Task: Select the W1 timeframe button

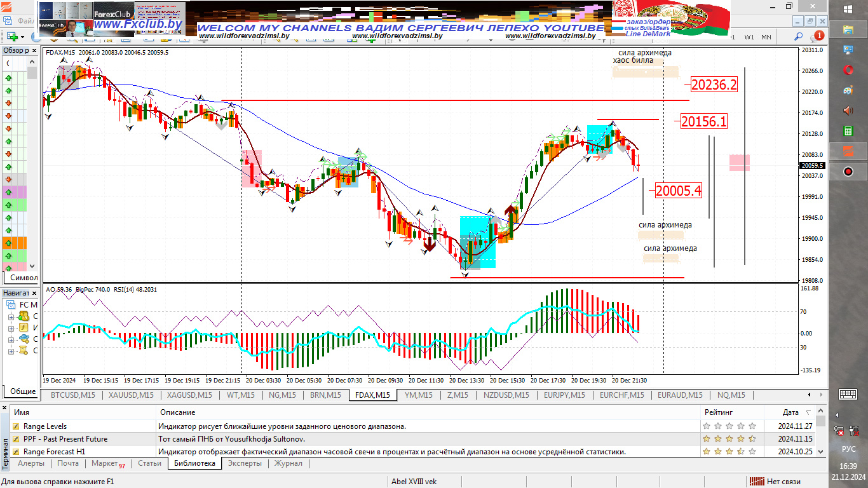Action: [x=750, y=37]
